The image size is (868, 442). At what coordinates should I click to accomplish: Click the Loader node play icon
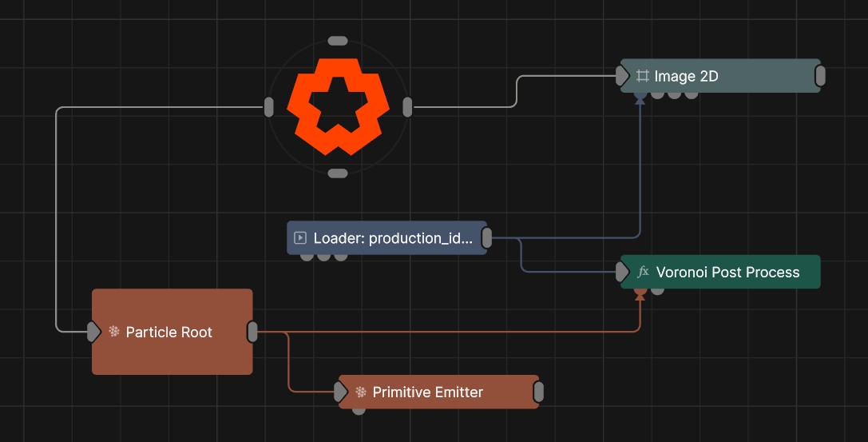[300, 237]
